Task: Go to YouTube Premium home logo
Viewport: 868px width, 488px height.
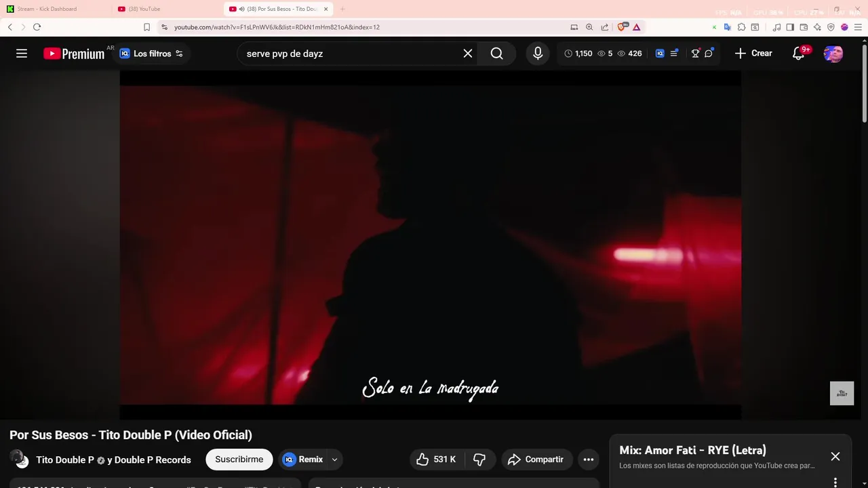Action: click(74, 54)
